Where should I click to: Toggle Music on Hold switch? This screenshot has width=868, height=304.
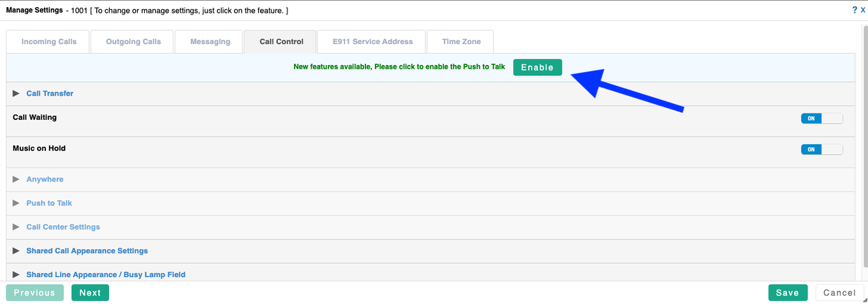coord(821,149)
